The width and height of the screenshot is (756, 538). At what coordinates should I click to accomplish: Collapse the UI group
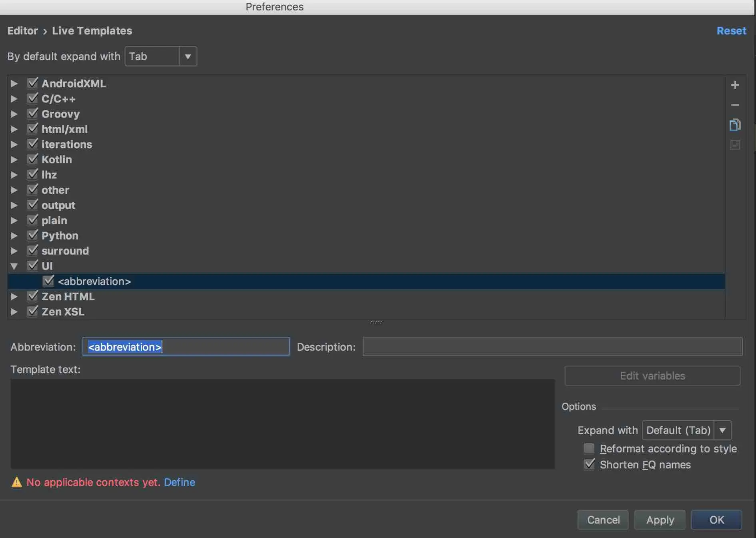click(14, 266)
